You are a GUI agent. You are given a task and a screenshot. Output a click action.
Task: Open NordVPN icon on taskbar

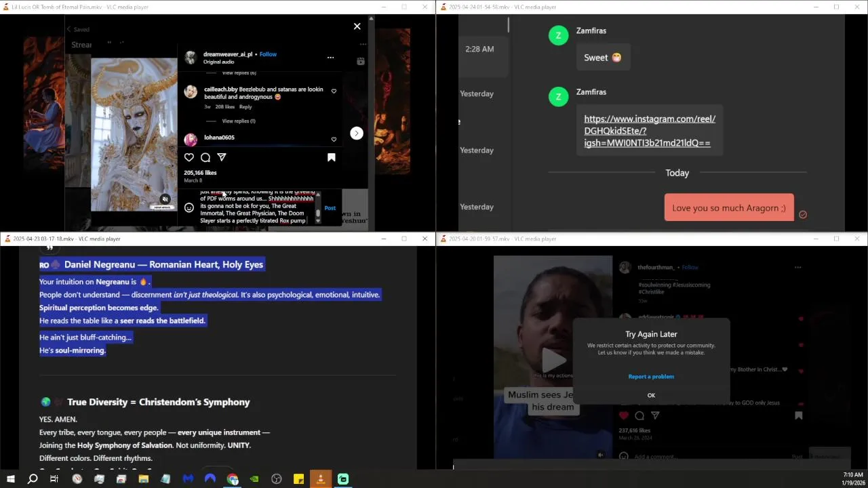coord(210,479)
